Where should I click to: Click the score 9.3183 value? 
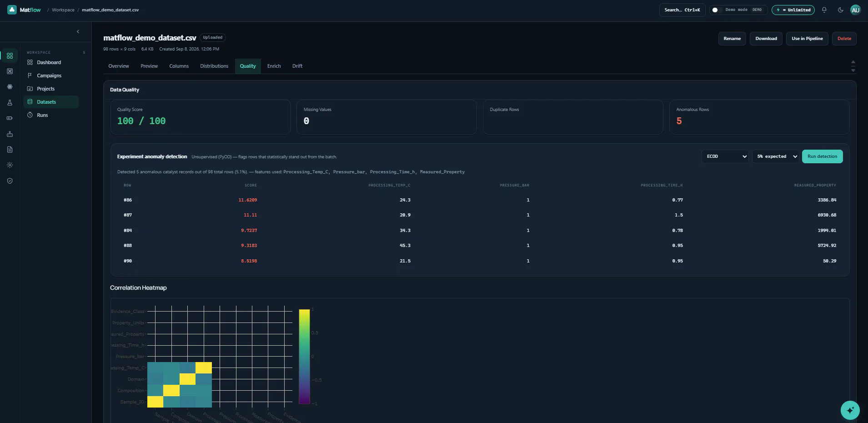point(249,246)
